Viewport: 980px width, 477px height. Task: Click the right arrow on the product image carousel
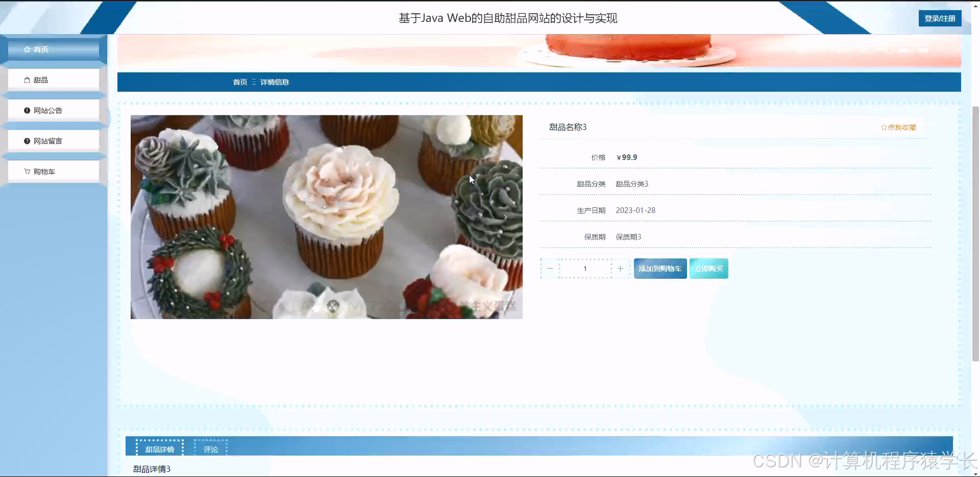click(x=506, y=217)
